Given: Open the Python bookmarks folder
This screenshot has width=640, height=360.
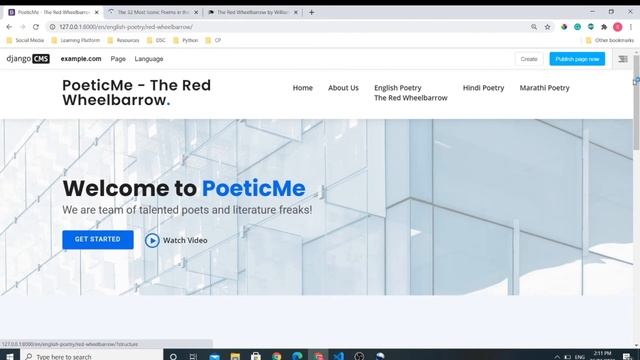Looking at the screenshot, I should coord(185,40).
